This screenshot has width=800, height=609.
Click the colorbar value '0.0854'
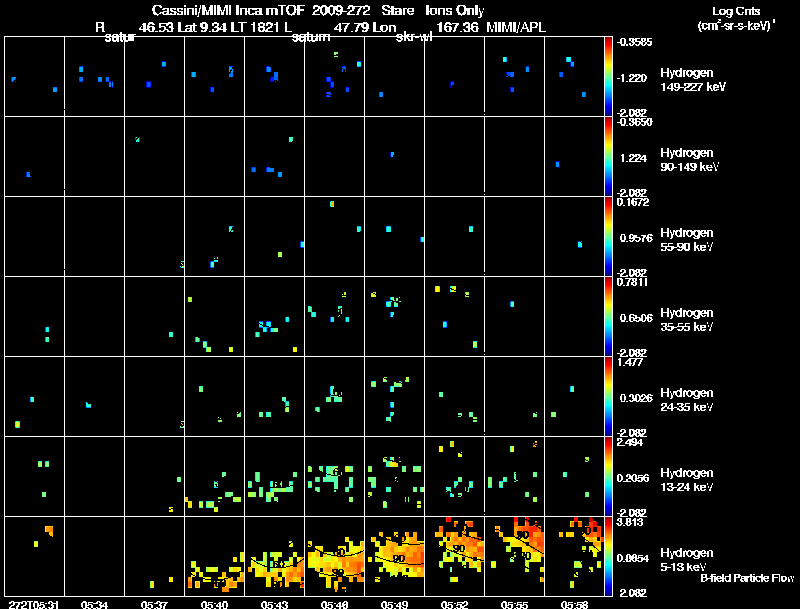coord(633,558)
